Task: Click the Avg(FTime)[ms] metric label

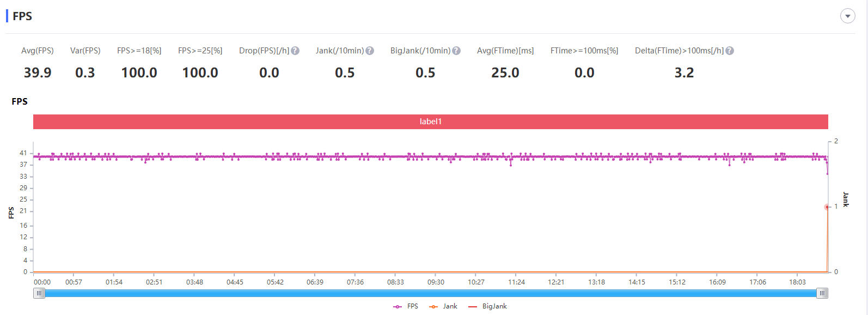Action: click(x=505, y=51)
